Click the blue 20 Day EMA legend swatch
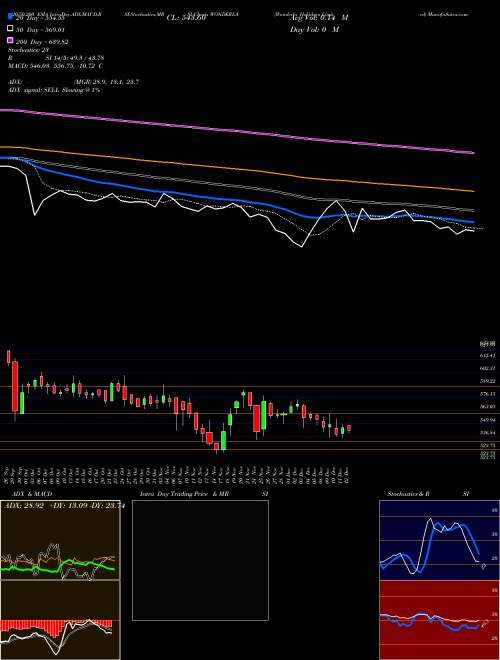 point(10,18)
